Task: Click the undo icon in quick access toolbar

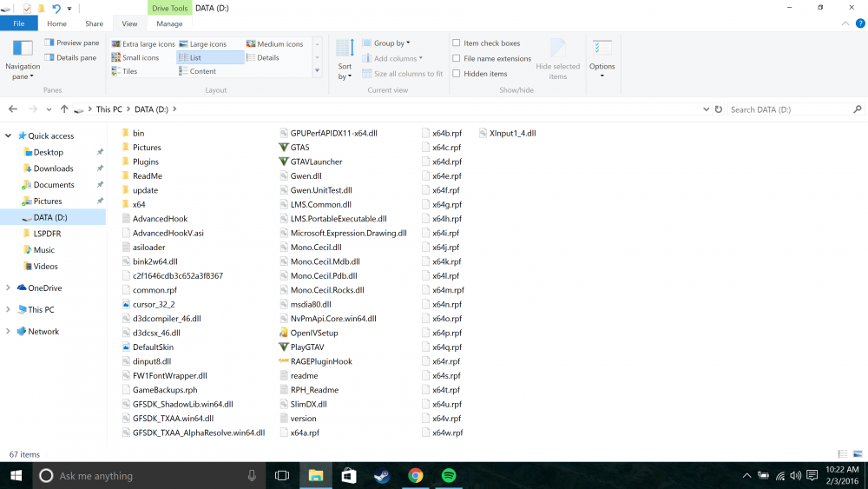Action: (x=56, y=9)
